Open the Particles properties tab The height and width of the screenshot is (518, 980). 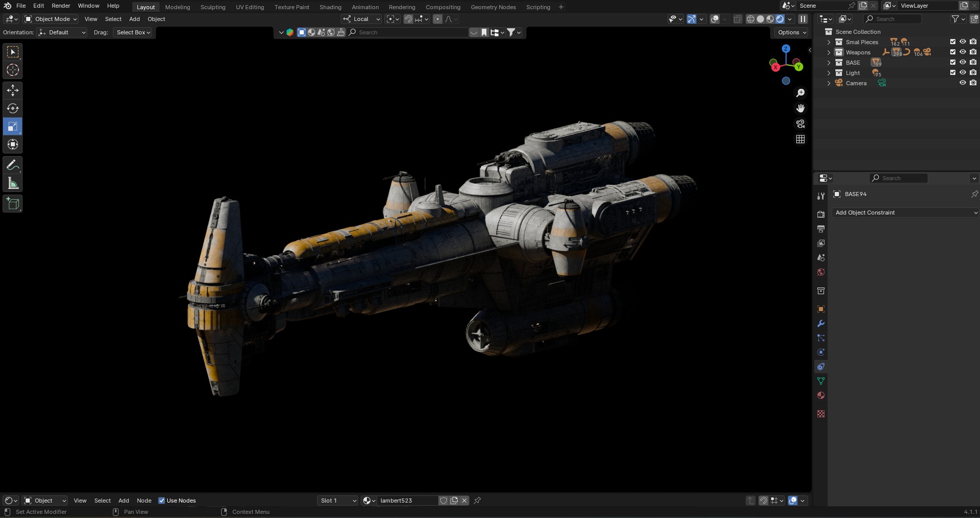[x=821, y=338]
